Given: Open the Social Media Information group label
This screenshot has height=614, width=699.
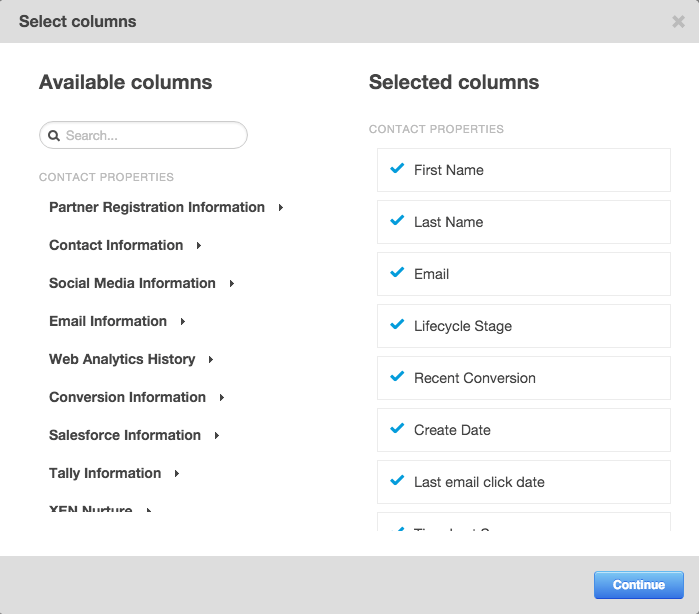Looking at the screenshot, I should coord(132,283).
